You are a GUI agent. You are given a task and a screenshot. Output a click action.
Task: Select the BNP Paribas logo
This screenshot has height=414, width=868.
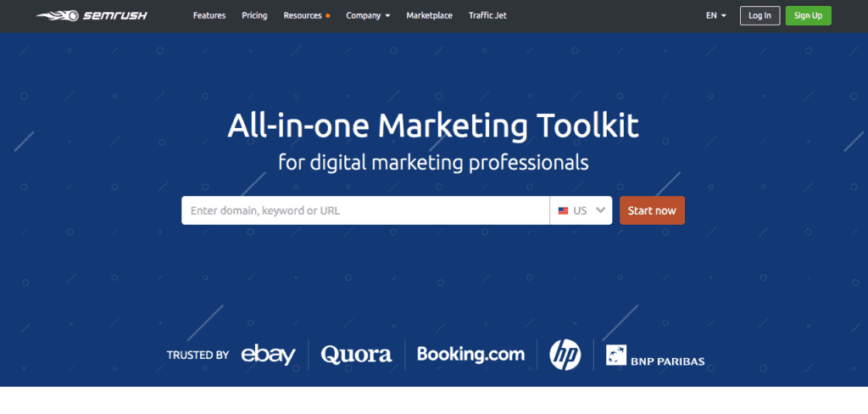655,355
